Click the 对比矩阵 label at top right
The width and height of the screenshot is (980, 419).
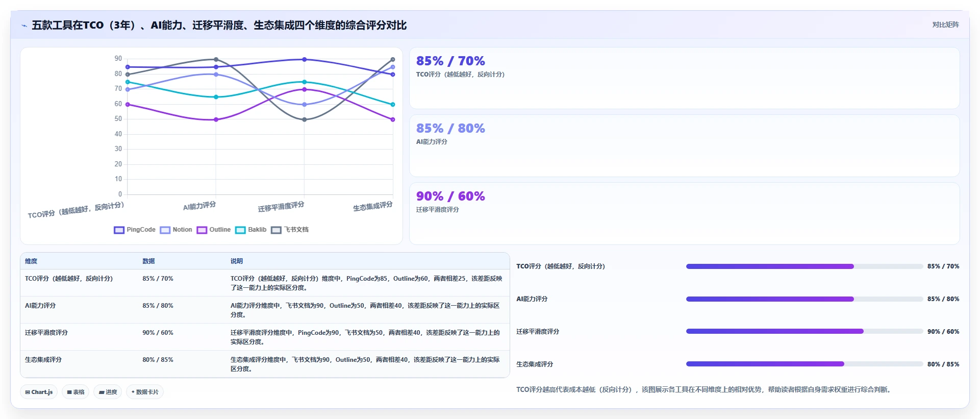pyautogui.click(x=945, y=24)
